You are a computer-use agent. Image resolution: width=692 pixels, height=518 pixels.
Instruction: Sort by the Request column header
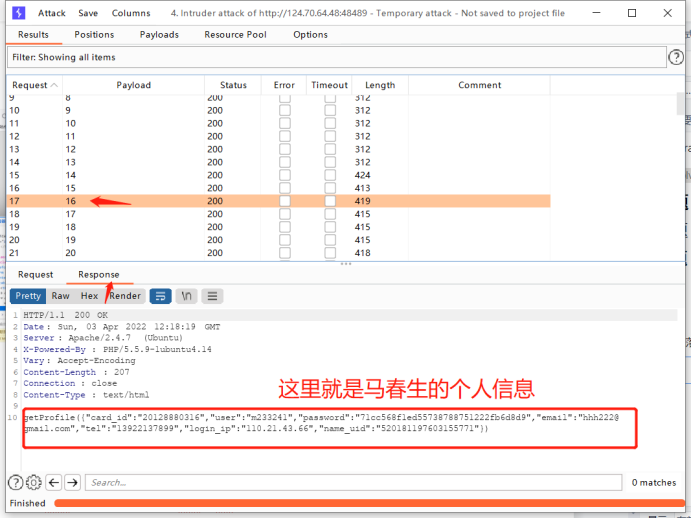(34, 85)
